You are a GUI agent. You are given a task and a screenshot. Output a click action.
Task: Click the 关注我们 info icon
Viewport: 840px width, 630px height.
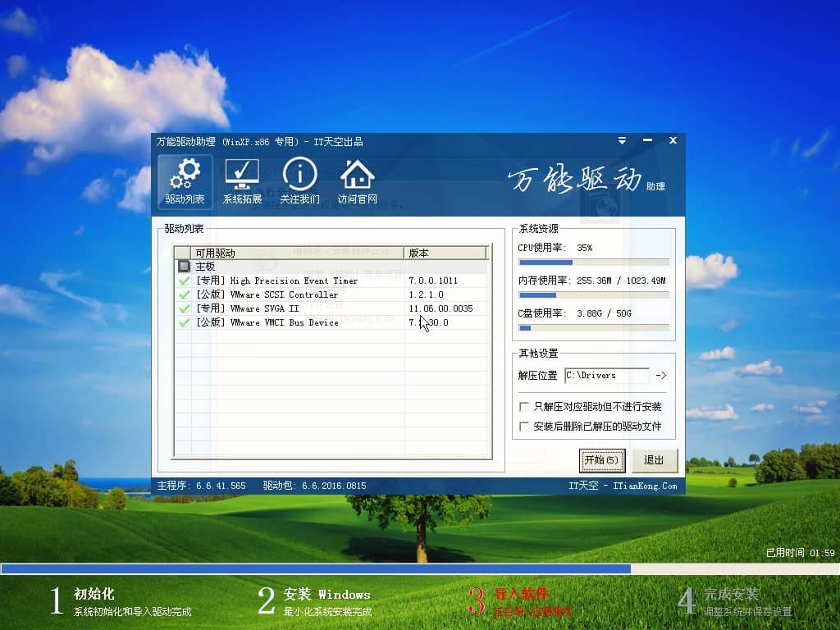coord(299,176)
